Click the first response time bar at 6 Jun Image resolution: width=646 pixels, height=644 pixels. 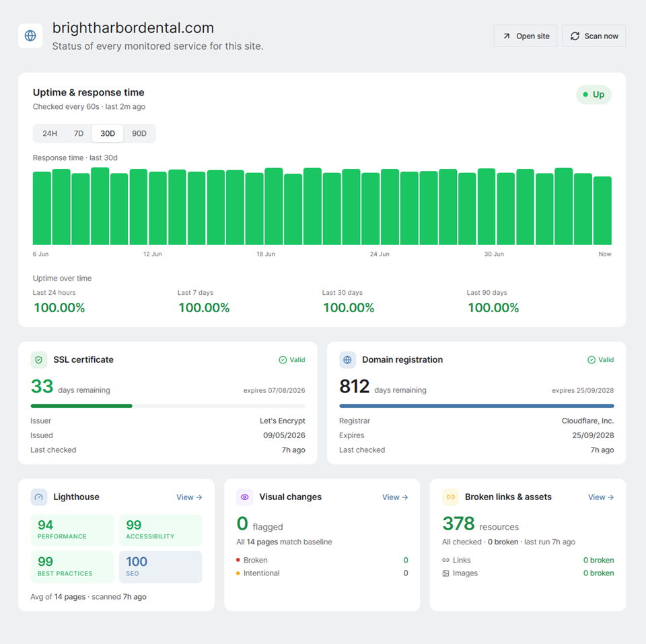click(42, 208)
